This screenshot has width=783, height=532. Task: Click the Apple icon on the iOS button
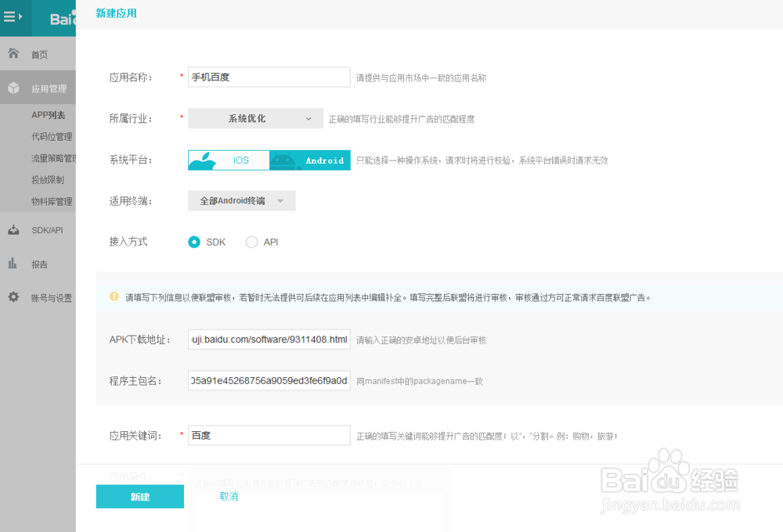pos(202,160)
